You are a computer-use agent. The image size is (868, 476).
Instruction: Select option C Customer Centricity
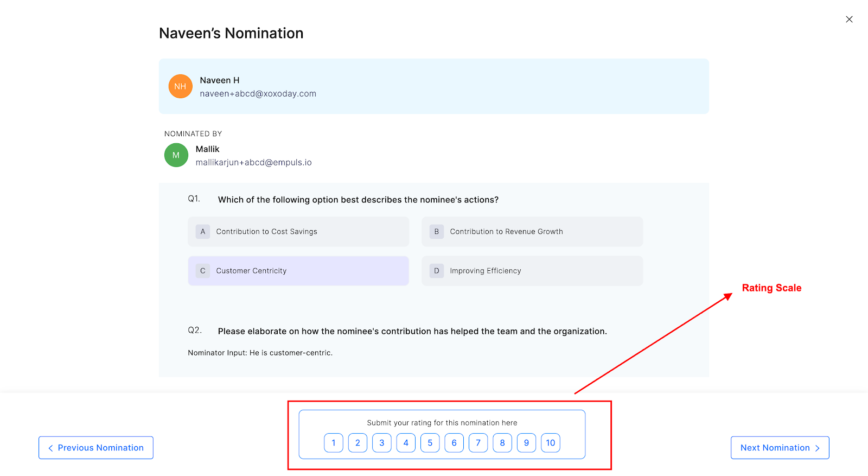click(298, 271)
